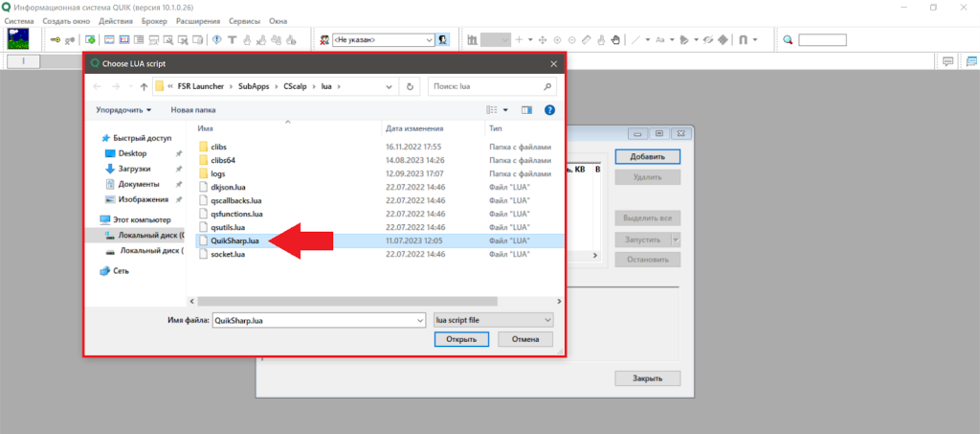Screen dimensions: 980x434
Task: Select the ruler measurement tool
Action: pos(586,39)
